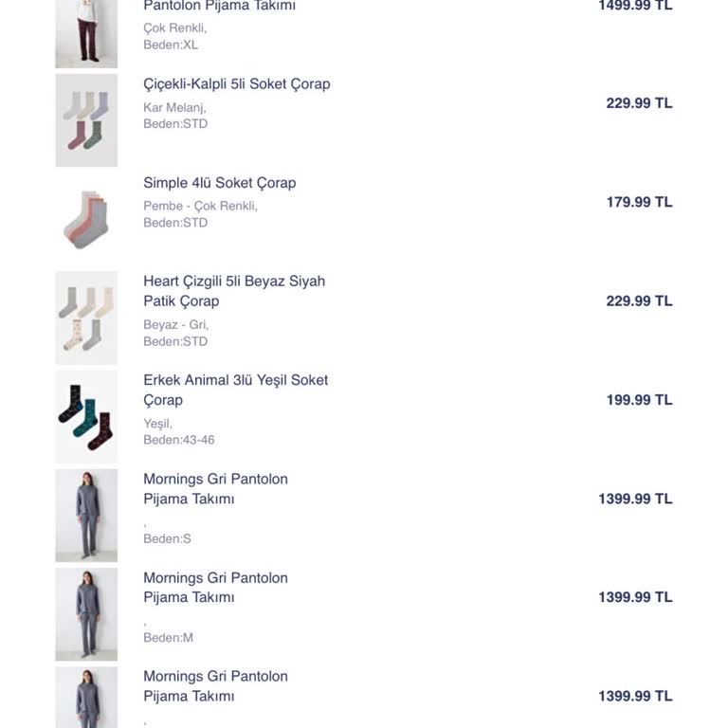This screenshot has width=728, height=728.
Task: Open the Heart Çizgili 5li Beyaz Siyah title
Action: (x=234, y=282)
